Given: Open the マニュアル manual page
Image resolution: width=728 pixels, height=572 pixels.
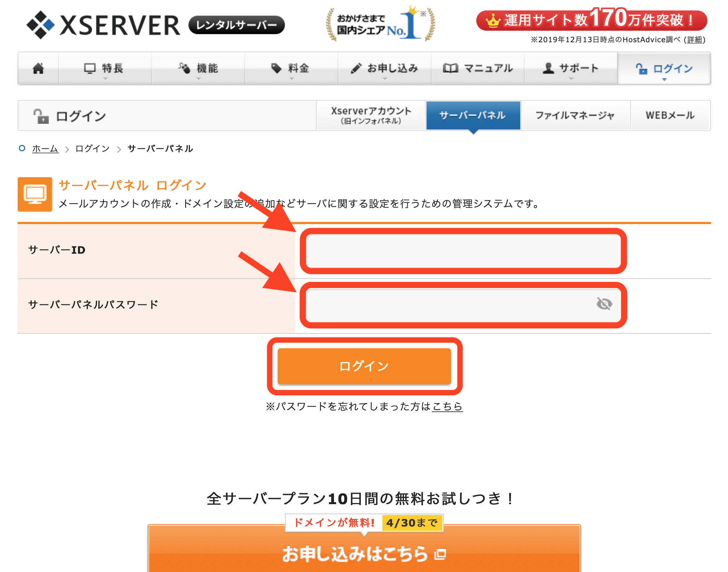Looking at the screenshot, I should click(478, 68).
